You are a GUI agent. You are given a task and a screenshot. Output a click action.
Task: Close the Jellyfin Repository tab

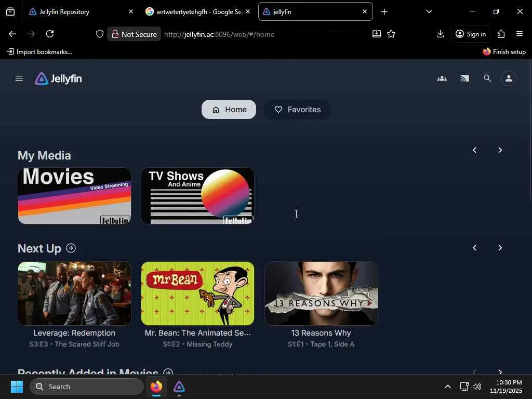click(x=131, y=11)
